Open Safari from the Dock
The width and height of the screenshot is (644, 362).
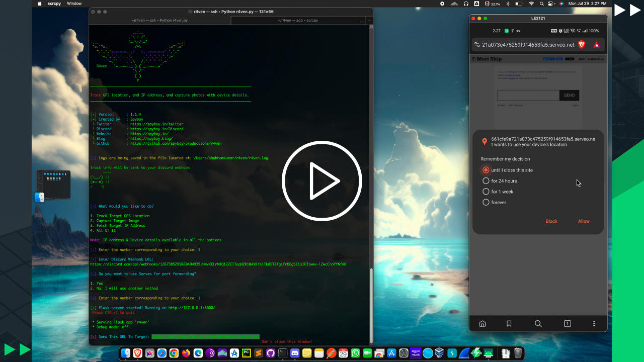162,353
